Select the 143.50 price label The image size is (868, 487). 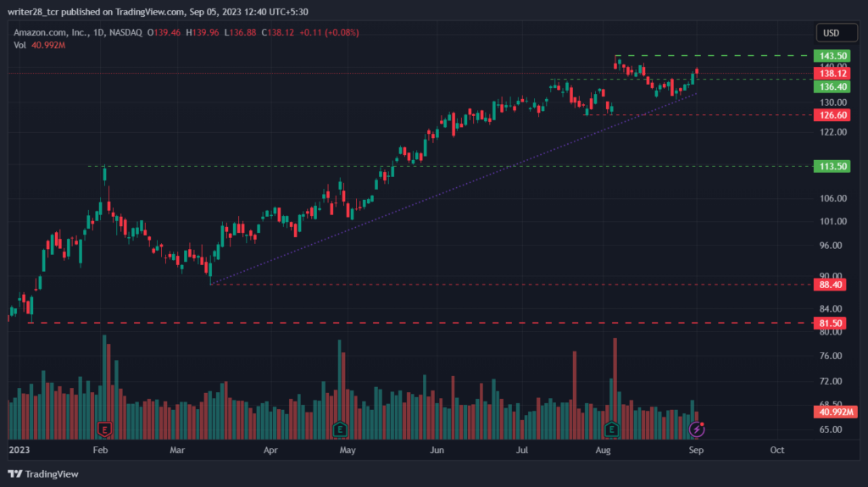[832, 56]
